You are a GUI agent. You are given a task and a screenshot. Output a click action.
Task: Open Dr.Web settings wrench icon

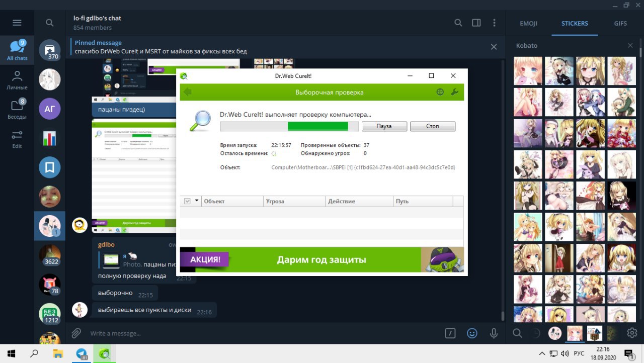pos(454,92)
